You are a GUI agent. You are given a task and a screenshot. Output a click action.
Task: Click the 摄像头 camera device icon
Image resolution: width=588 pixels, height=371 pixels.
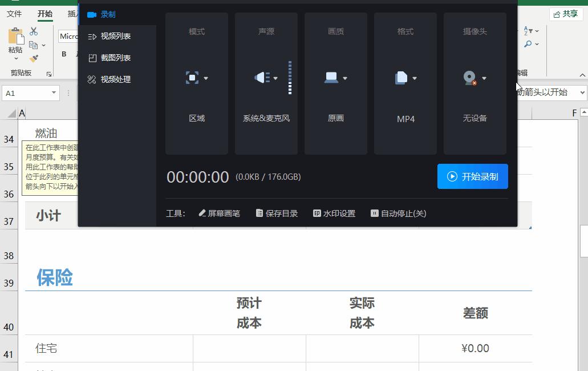pos(469,78)
